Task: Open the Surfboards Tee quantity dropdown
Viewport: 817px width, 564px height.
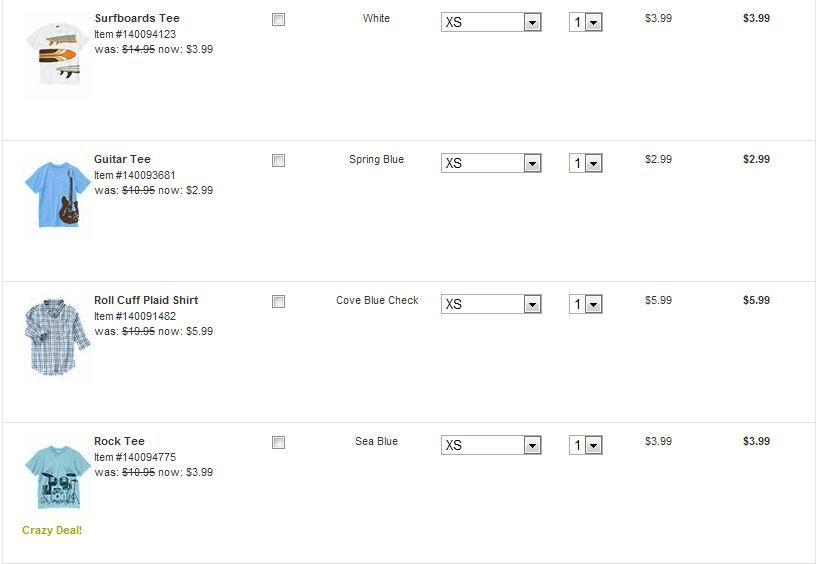Action: pos(586,22)
